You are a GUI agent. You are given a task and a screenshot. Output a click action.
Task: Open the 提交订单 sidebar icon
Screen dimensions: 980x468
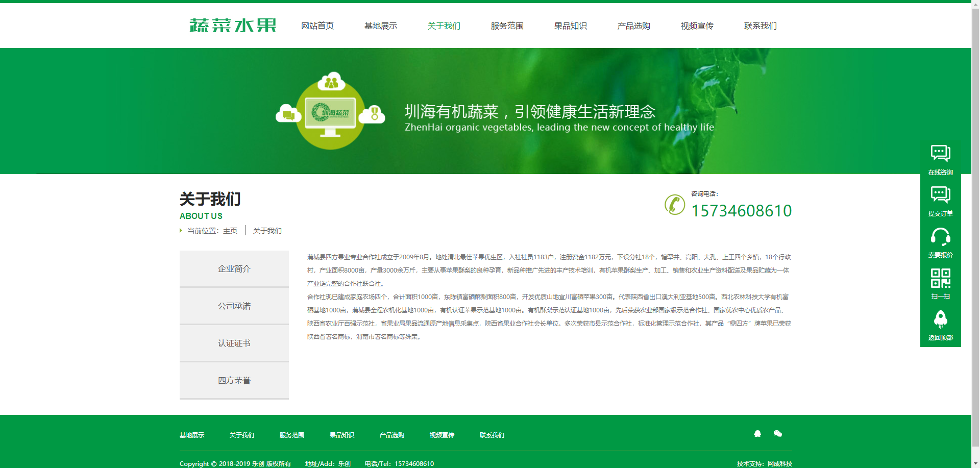pos(940,195)
